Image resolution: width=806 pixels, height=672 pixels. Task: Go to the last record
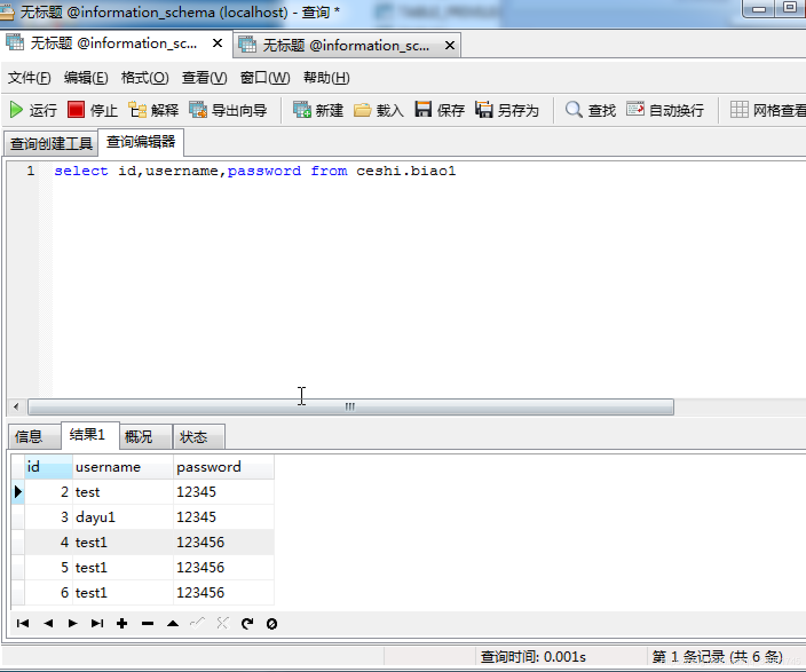(x=97, y=623)
